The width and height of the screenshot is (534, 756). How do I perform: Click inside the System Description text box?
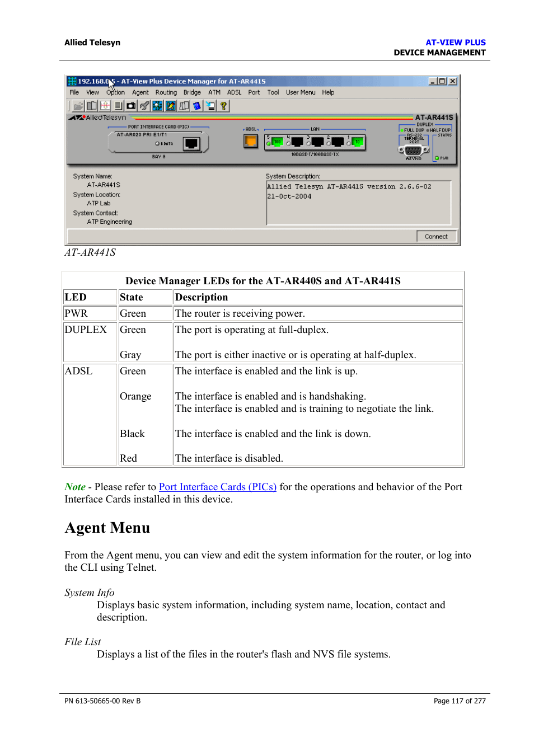pos(359,203)
